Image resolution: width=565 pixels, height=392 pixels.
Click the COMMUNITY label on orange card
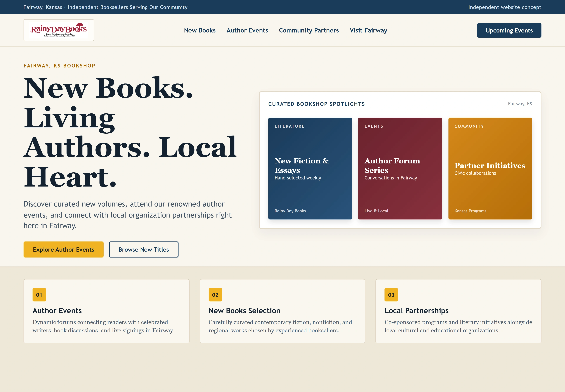pyautogui.click(x=469, y=126)
